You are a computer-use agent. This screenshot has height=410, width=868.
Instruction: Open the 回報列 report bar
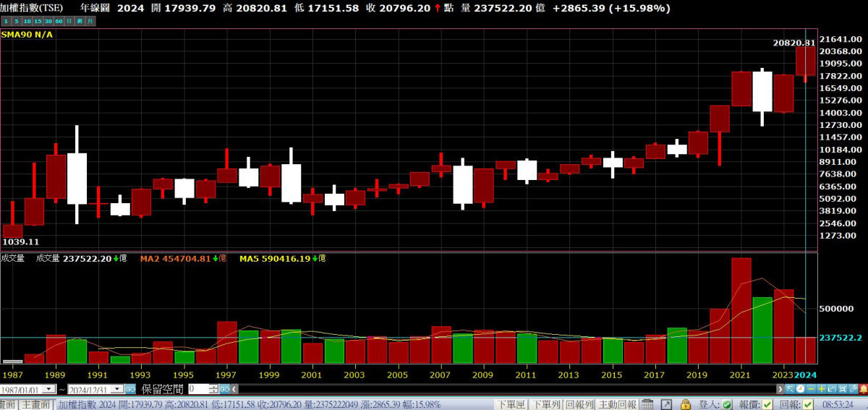point(579,404)
